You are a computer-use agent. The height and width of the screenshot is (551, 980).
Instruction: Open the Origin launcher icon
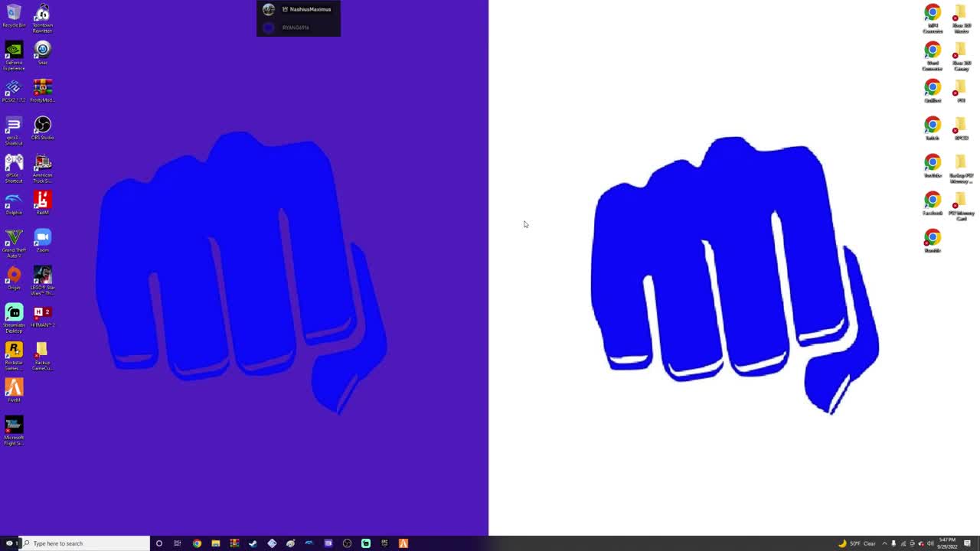click(x=14, y=279)
